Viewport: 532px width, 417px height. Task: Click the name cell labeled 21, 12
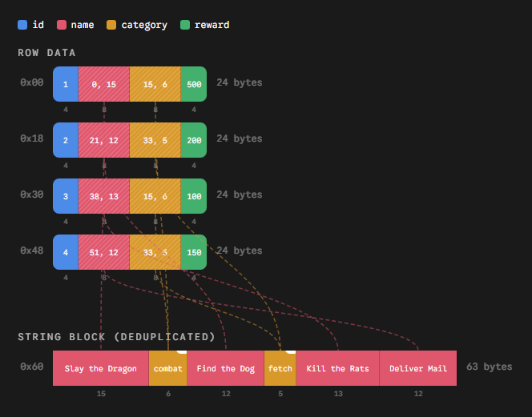pyautogui.click(x=103, y=140)
